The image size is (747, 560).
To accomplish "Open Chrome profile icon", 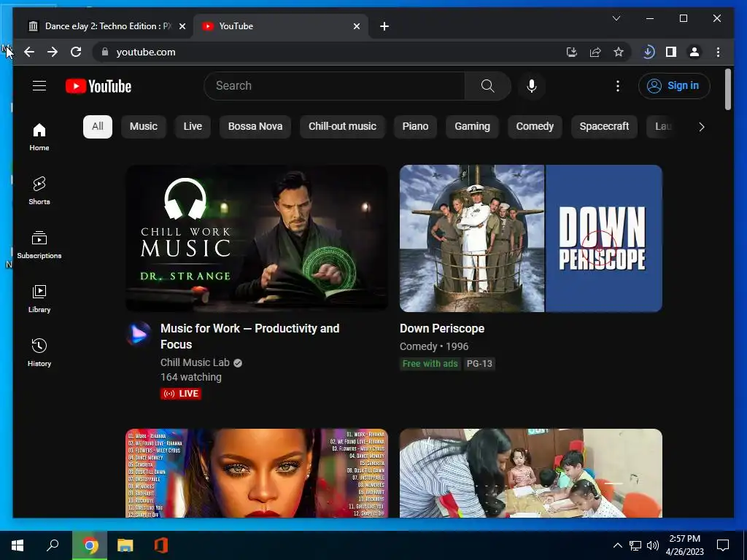I will [x=694, y=52].
